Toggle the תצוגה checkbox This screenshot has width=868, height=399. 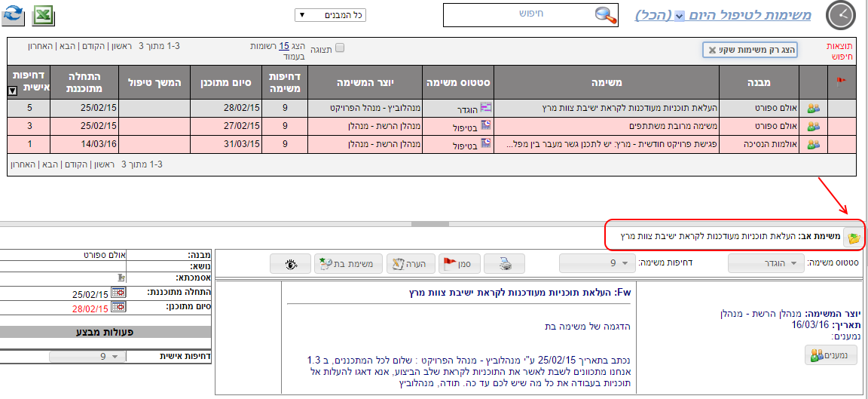pyautogui.click(x=339, y=48)
